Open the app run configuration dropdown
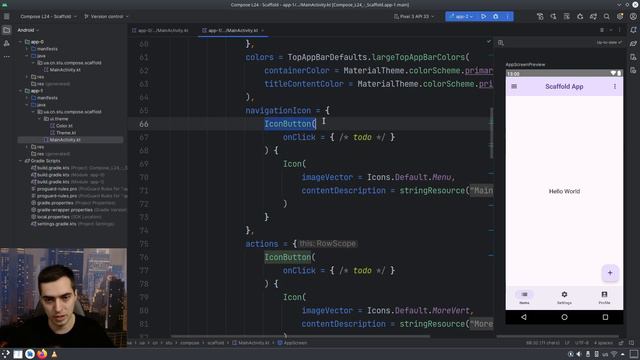 tap(460, 16)
